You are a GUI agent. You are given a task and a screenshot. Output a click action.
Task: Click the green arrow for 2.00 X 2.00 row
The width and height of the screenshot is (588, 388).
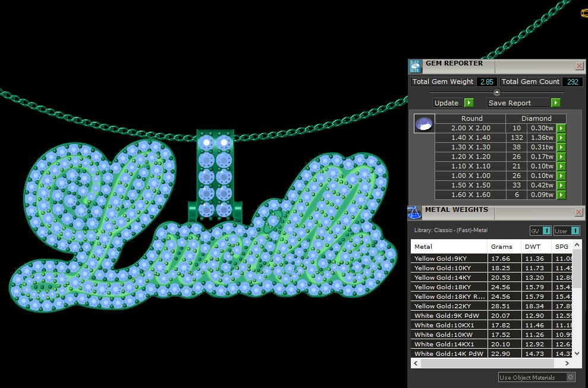[561, 129]
